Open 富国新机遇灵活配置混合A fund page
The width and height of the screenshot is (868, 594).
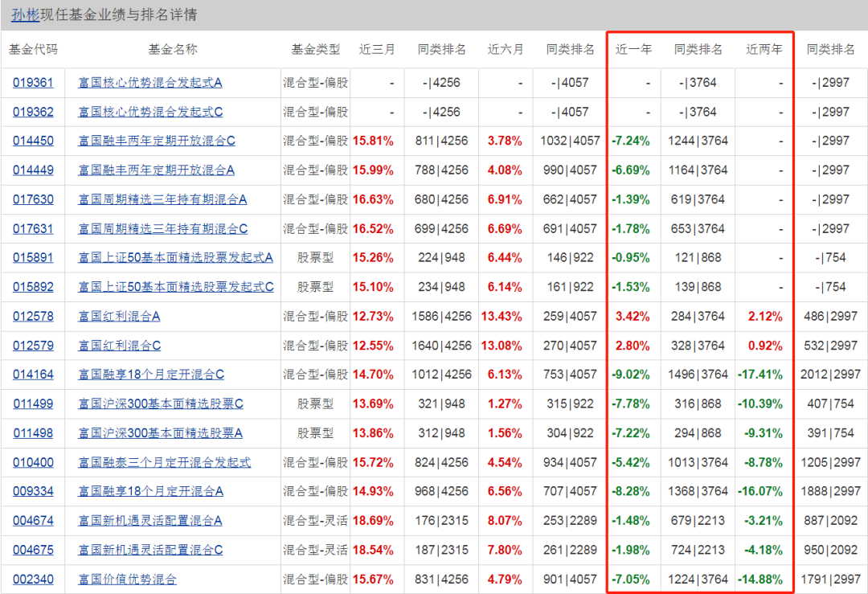click(x=150, y=520)
